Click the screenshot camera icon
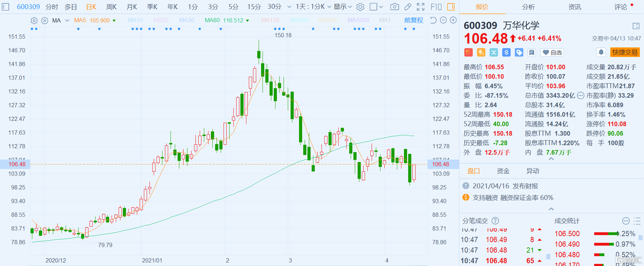The image size is (644, 266). pyautogui.click(x=394, y=7)
